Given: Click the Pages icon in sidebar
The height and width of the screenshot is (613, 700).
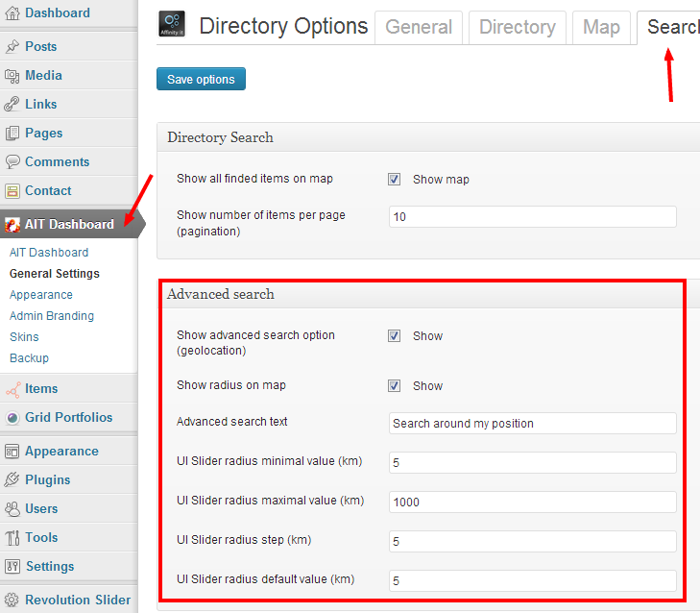Looking at the screenshot, I should (x=12, y=133).
